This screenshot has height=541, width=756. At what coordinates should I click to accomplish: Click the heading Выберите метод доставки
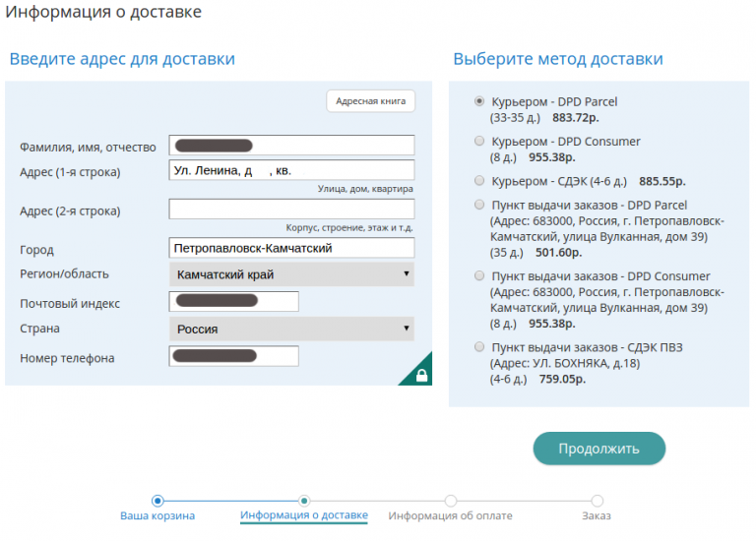(558, 59)
